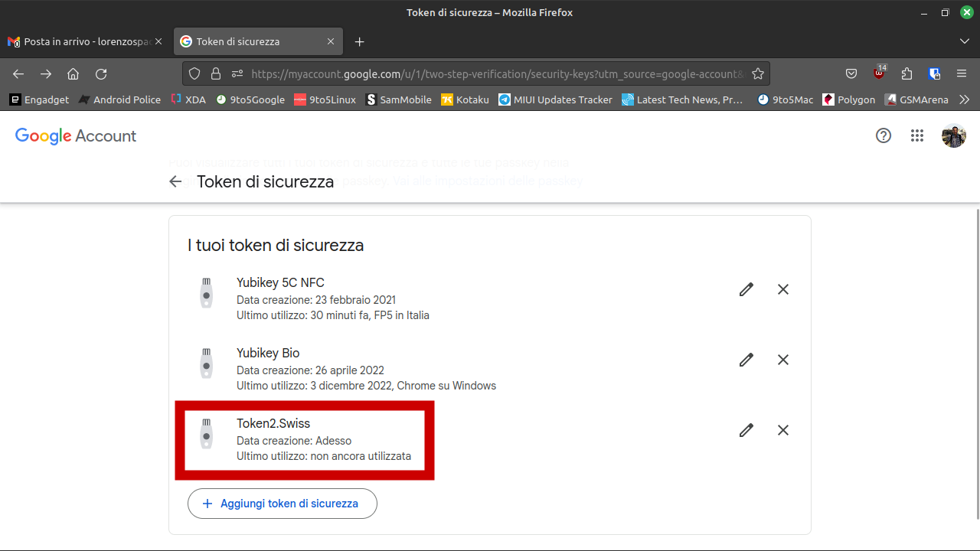
Task: Select the Yubikey Bio name
Action: 268,353
